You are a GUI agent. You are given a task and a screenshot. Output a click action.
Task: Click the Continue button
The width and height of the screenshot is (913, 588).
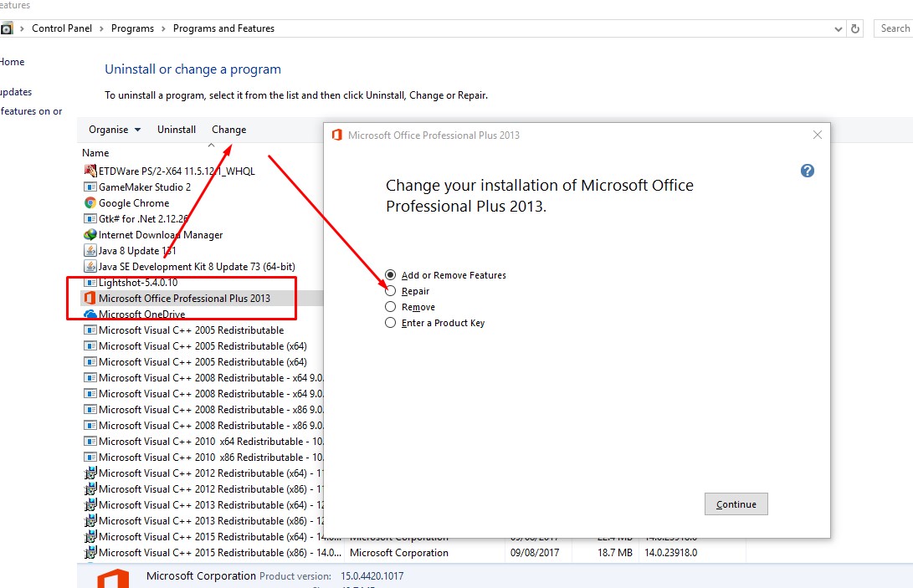736,504
